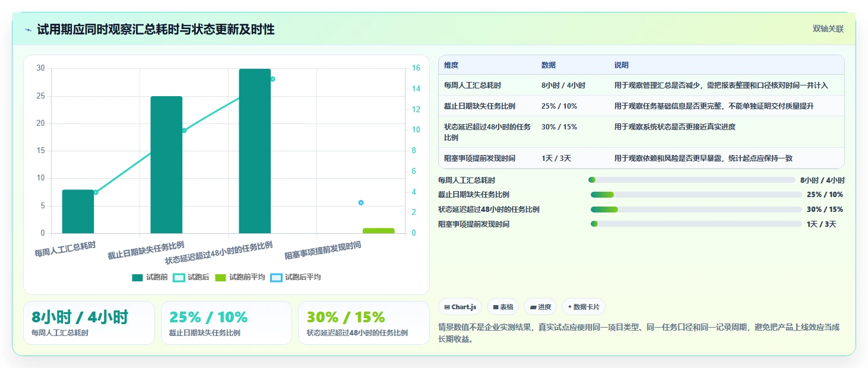
Task: Click the progress value label 1天 / 3天
Action: tap(822, 224)
